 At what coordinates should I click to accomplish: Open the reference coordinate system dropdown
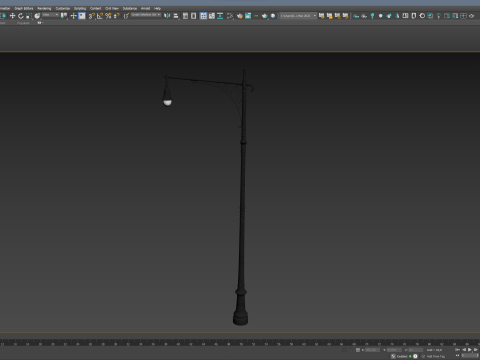(50, 15)
